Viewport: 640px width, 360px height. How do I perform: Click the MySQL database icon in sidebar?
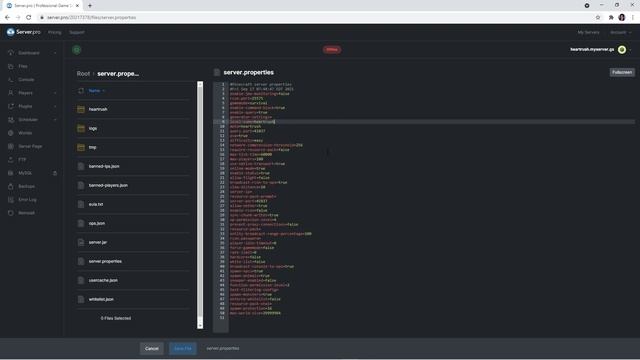coord(11,173)
